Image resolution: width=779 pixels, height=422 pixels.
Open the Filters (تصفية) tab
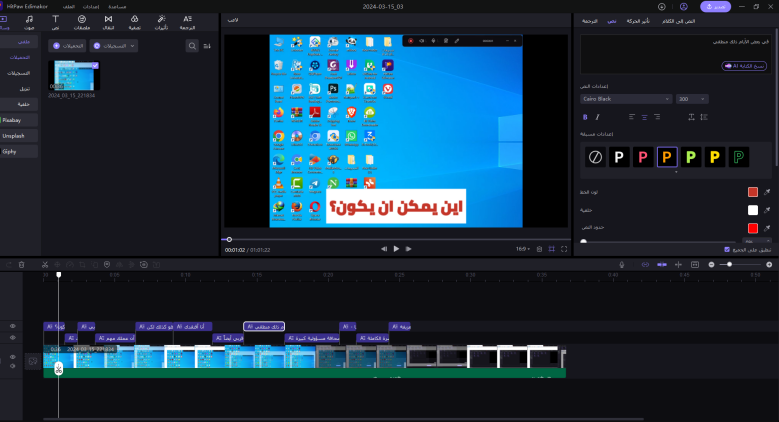(x=134, y=22)
